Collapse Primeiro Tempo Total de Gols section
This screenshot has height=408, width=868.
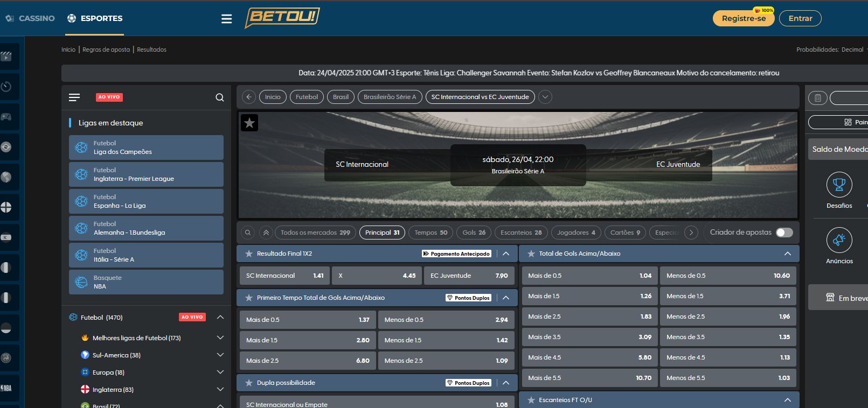tap(506, 298)
